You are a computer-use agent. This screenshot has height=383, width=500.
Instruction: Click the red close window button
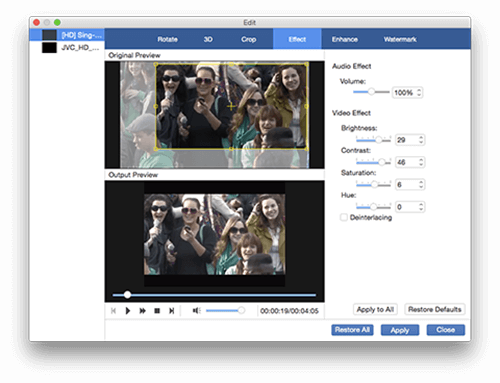37,22
